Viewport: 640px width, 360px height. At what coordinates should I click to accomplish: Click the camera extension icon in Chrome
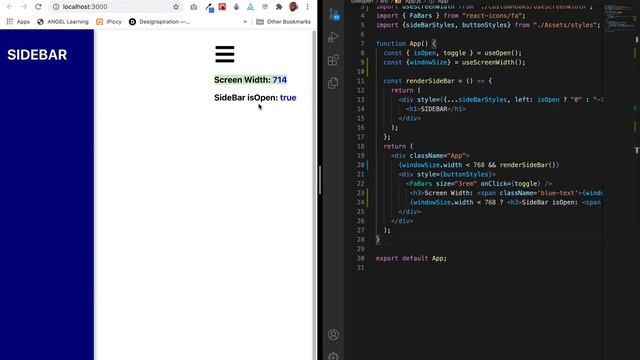pyautogui.click(x=194, y=7)
